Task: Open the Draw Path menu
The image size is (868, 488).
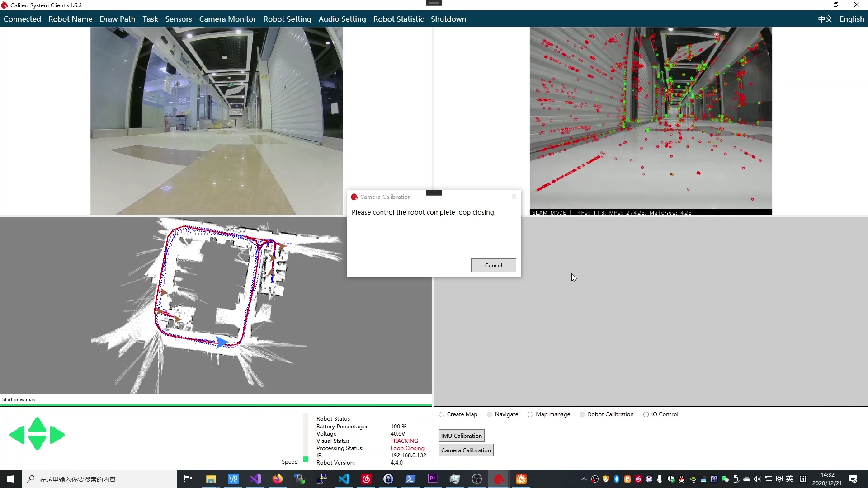Action: pyautogui.click(x=118, y=19)
